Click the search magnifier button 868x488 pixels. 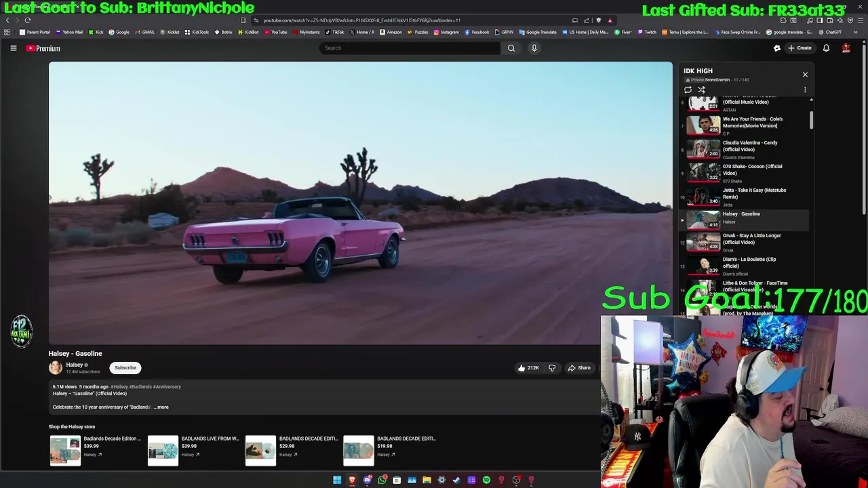(x=511, y=48)
